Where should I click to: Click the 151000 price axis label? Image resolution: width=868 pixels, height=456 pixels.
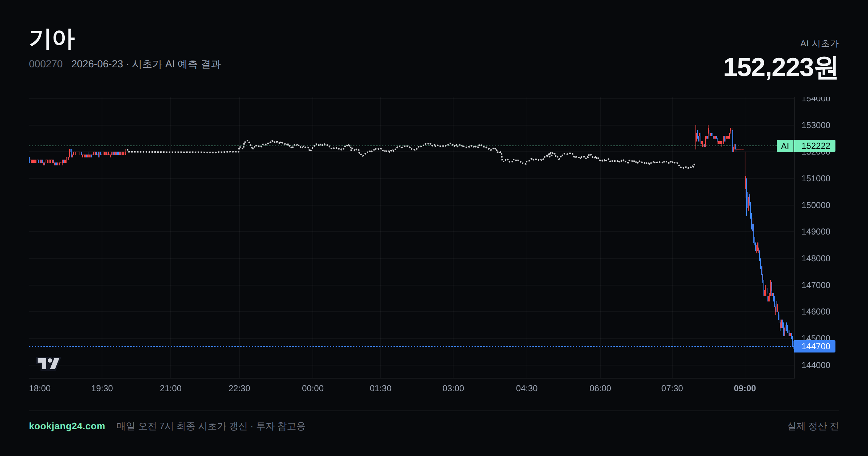click(x=816, y=178)
